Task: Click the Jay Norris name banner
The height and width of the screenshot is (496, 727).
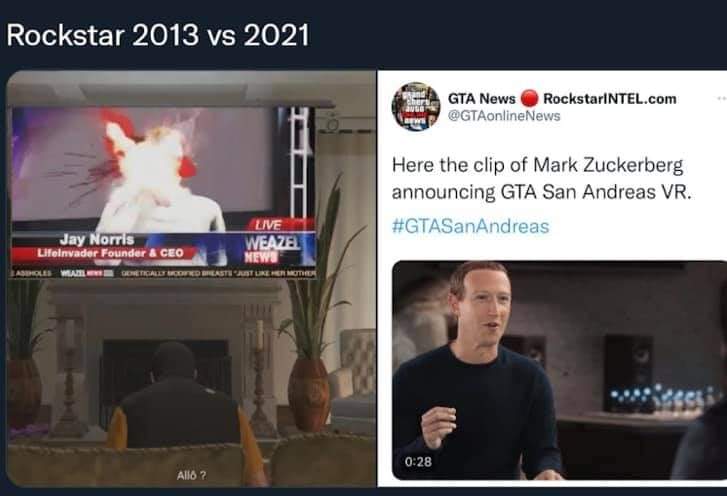Action: 97,239
